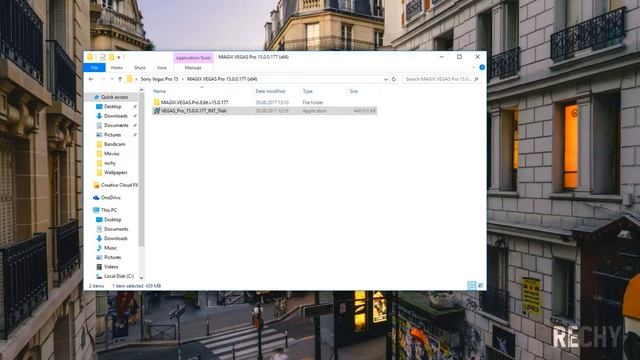The width and height of the screenshot is (640, 360).
Task: Select This PC in navigation pane
Action: [x=109, y=210]
